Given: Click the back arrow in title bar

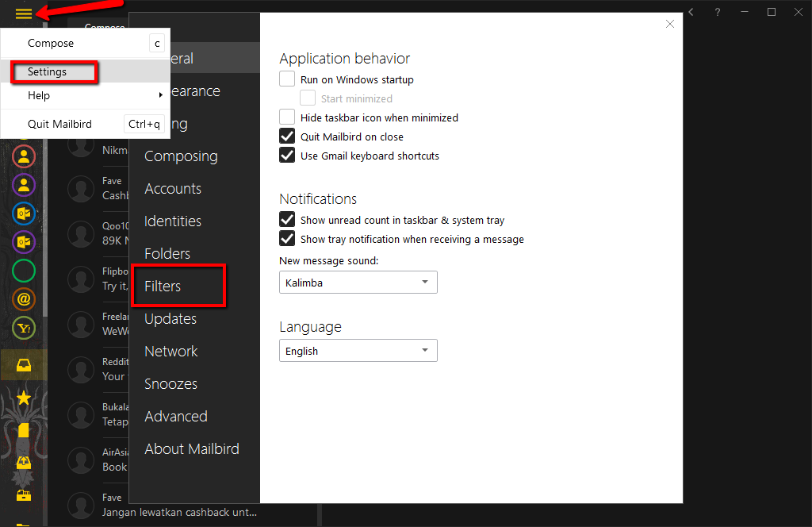Looking at the screenshot, I should tap(691, 12).
